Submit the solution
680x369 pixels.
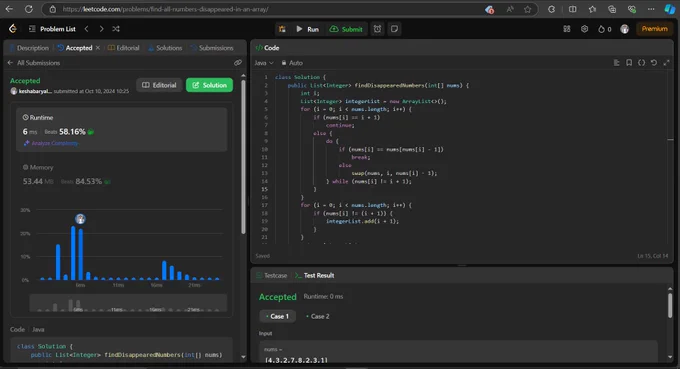tap(346, 29)
